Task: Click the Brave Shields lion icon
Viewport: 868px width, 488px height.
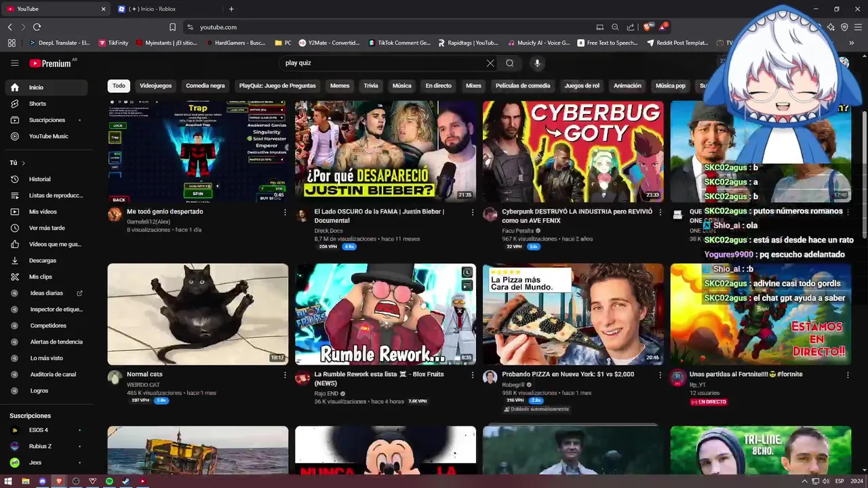Action: [647, 27]
